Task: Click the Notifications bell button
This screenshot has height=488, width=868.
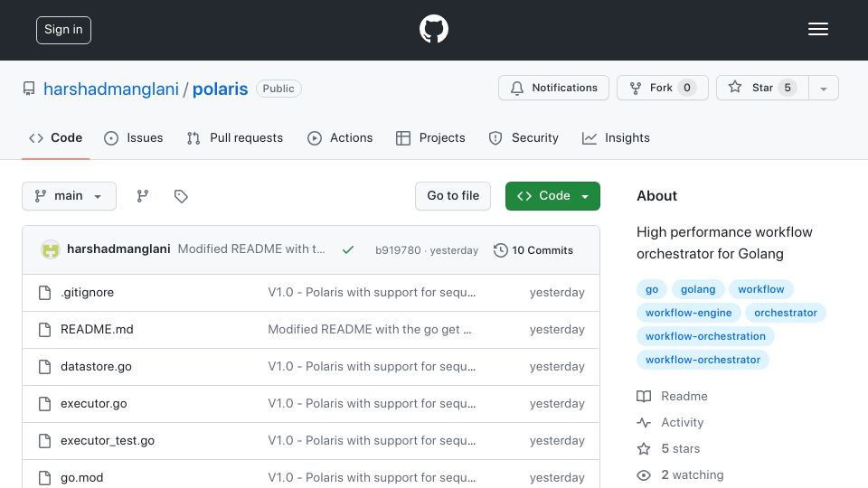Action: (x=553, y=88)
